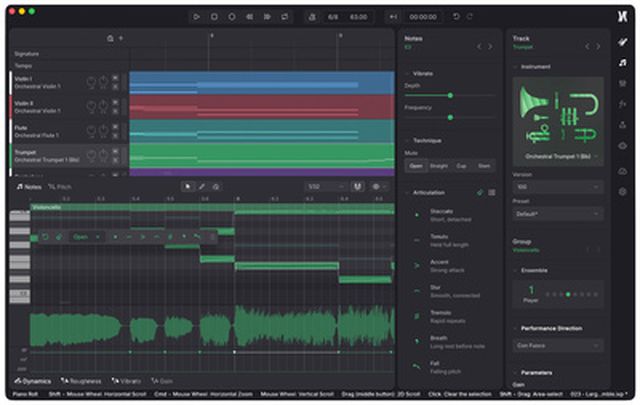640x405 pixels.
Task: Click the app logo in top-right corner
Action: coord(622,17)
